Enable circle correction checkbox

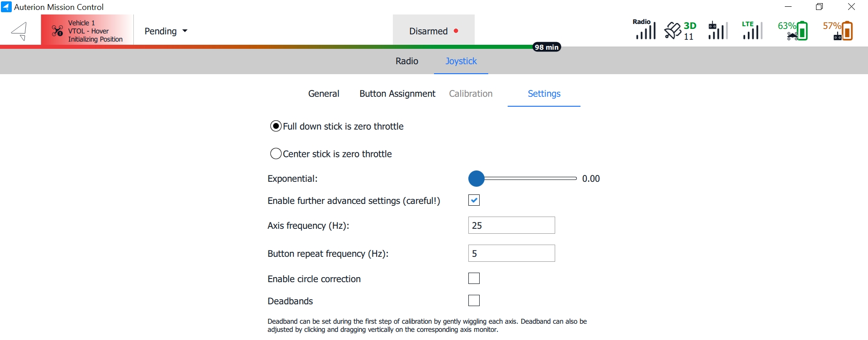click(474, 279)
